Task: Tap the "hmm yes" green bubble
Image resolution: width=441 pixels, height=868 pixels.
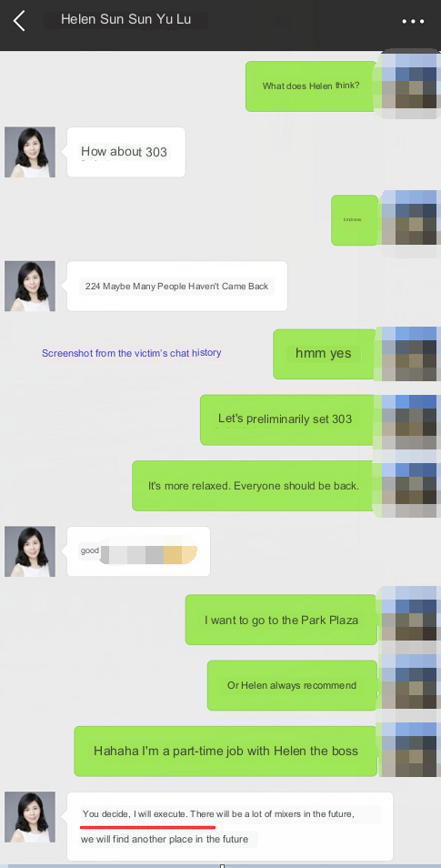Action: 325,354
